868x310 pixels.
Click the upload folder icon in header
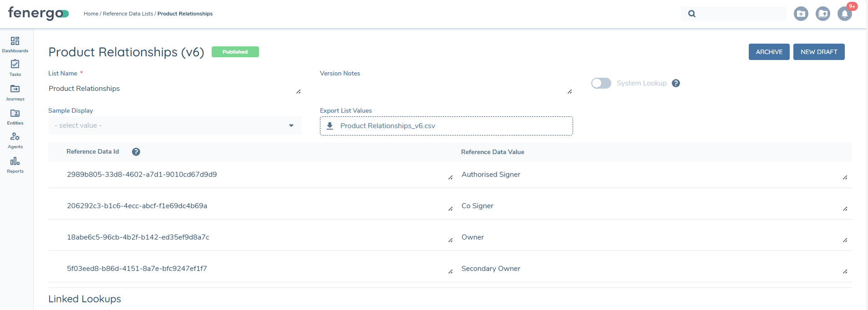pyautogui.click(x=823, y=14)
